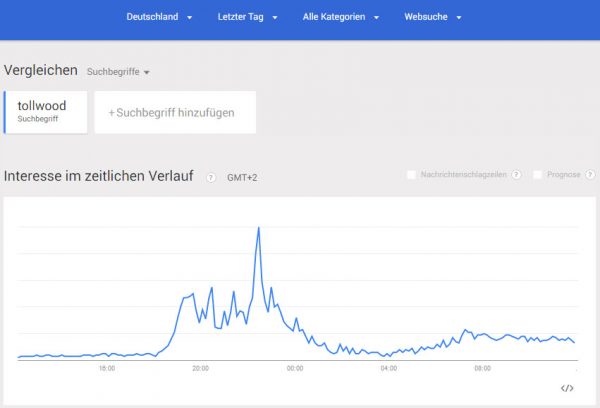Open help icon beside Interesse im zeitlichen Verlauf
The image size is (600, 408).
pyautogui.click(x=211, y=177)
